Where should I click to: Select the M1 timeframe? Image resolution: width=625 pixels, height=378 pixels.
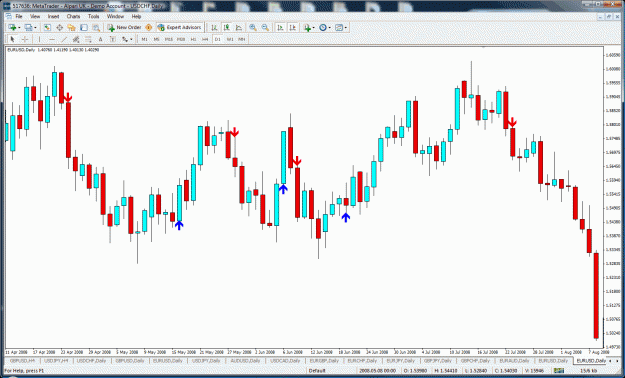tap(144, 39)
